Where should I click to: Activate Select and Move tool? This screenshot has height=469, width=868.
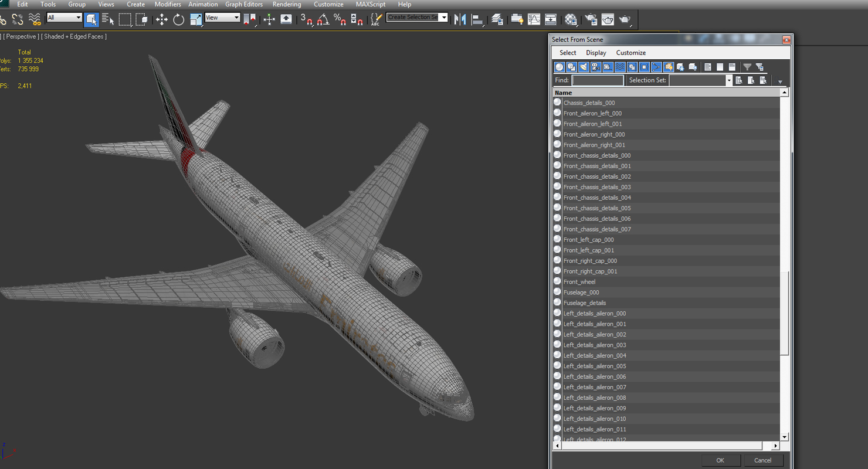162,19
